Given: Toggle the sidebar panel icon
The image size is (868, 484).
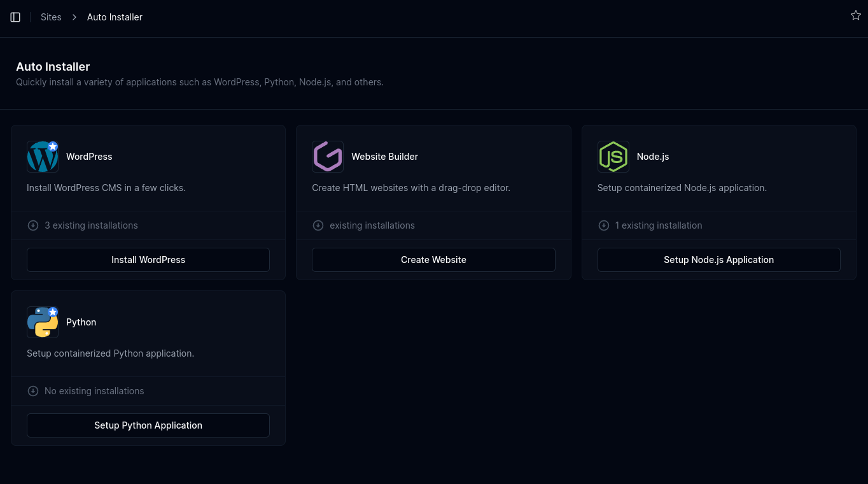Looking at the screenshot, I should pos(15,17).
